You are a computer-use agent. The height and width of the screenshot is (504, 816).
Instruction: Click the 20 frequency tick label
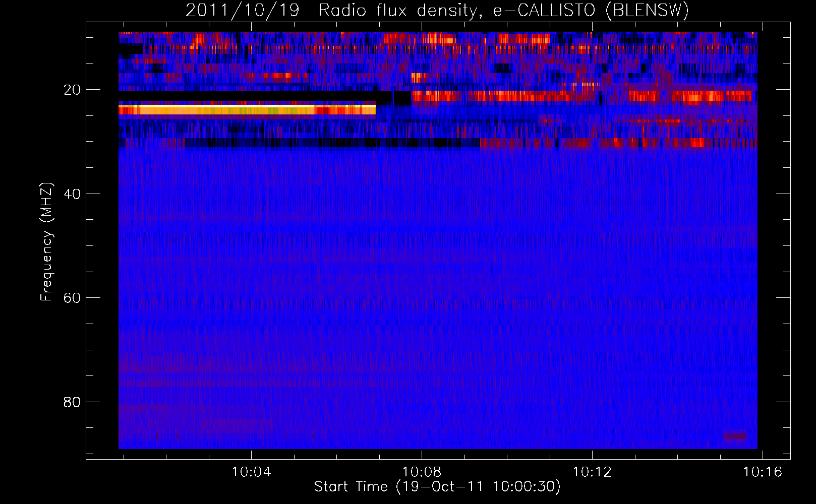(72, 90)
